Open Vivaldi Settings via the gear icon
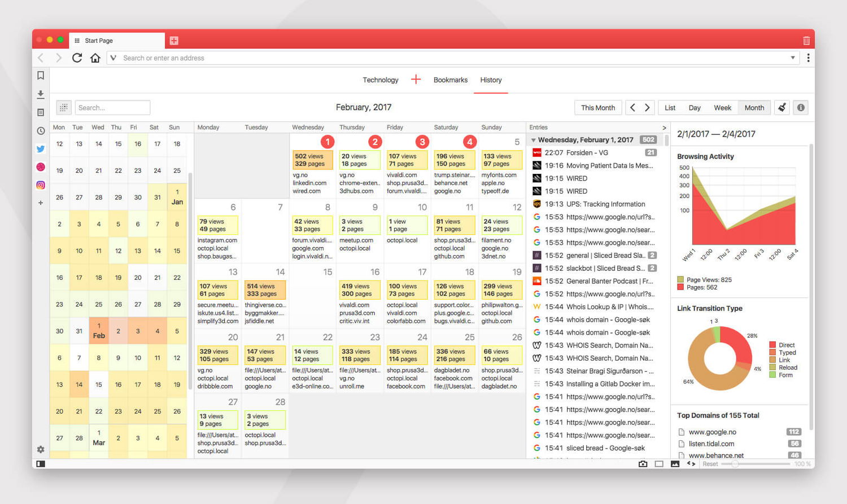The width and height of the screenshot is (847, 504). click(x=40, y=449)
